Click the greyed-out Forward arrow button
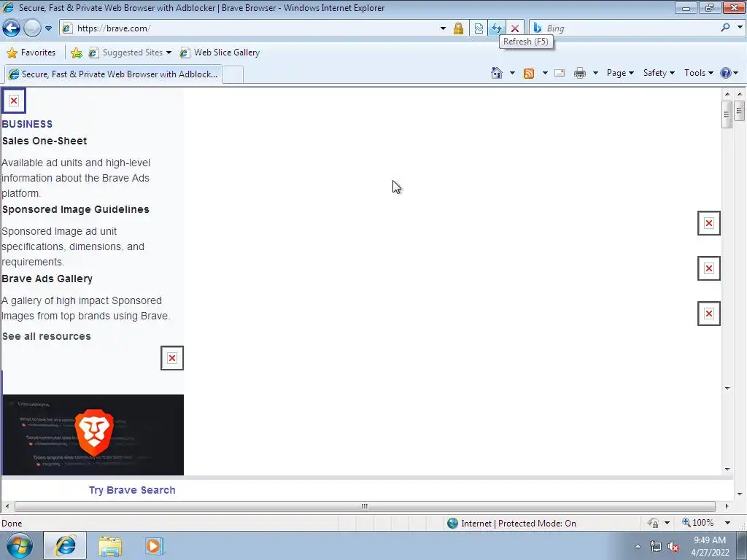 click(x=32, y=28)
